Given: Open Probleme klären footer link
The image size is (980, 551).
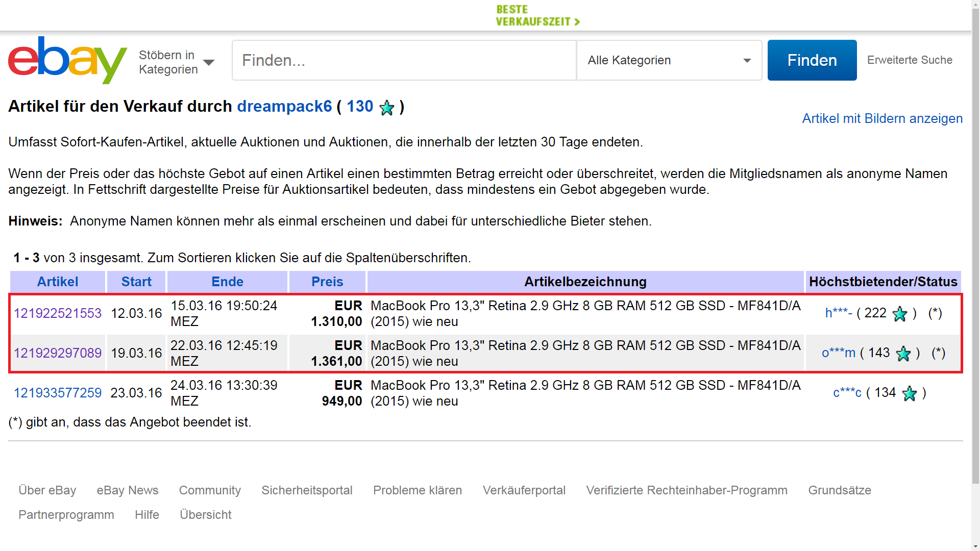Looking at the screenshot, I should (418, 490).
